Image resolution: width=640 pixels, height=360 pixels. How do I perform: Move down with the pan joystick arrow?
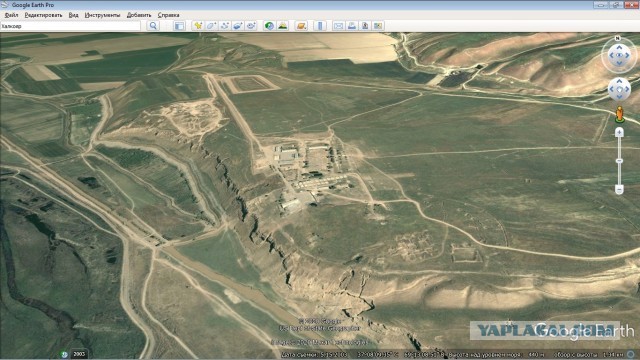tap(619, 97)
